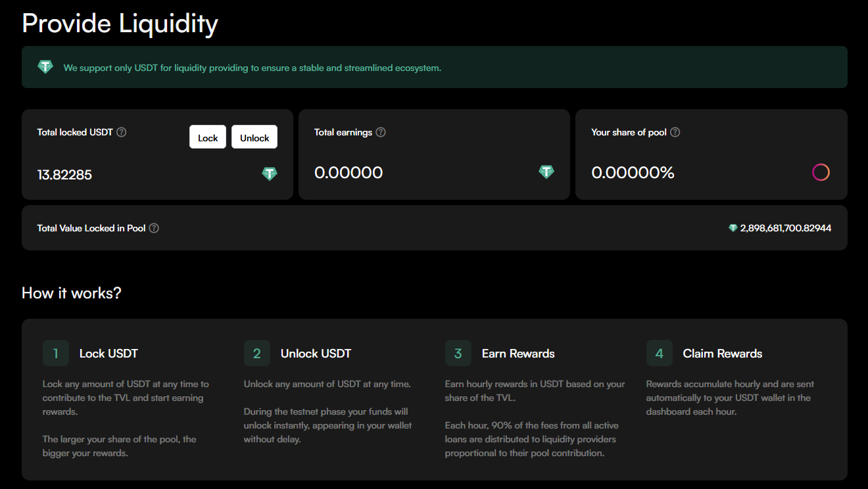Select step number 2 badge
Screen dimensions: 868x489
pyautogui.click(x=257, y=353)
